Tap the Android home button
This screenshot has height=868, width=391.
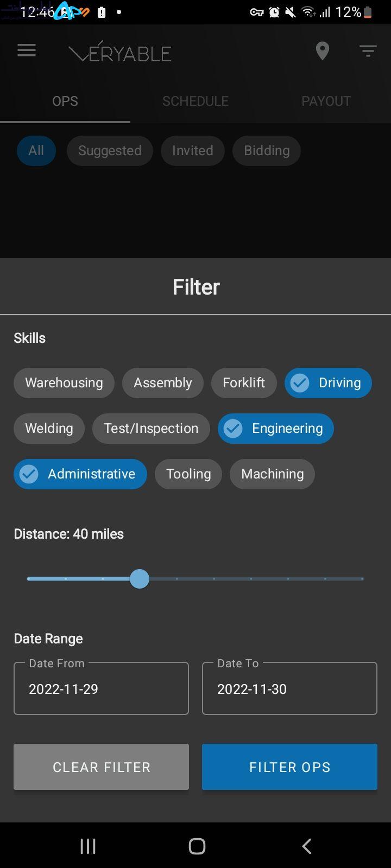pyautogui.click(x=197, y=846)
